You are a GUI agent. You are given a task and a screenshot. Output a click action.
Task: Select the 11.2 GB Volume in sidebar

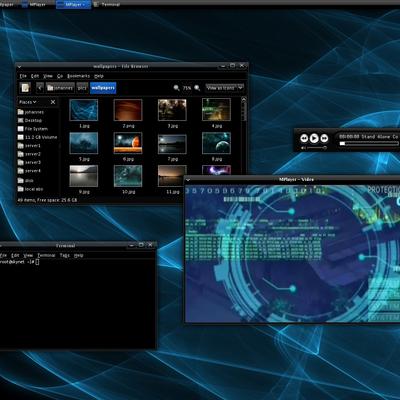click(x=37, y=137)
